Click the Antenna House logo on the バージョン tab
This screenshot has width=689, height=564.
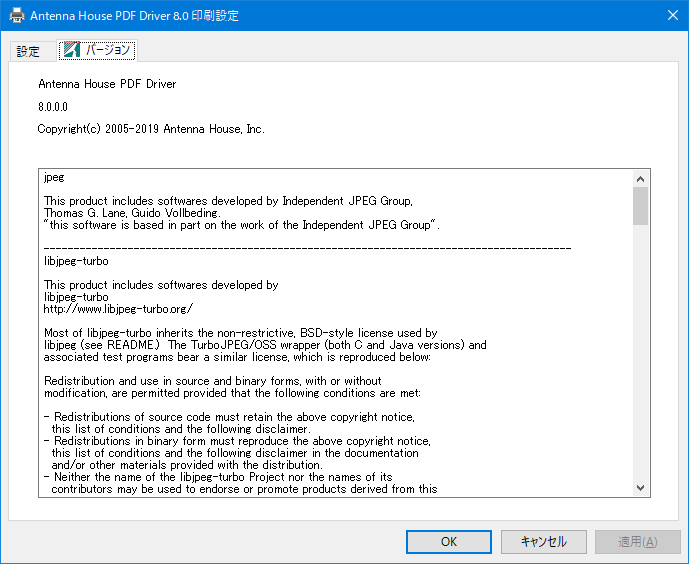click(72, 50)
